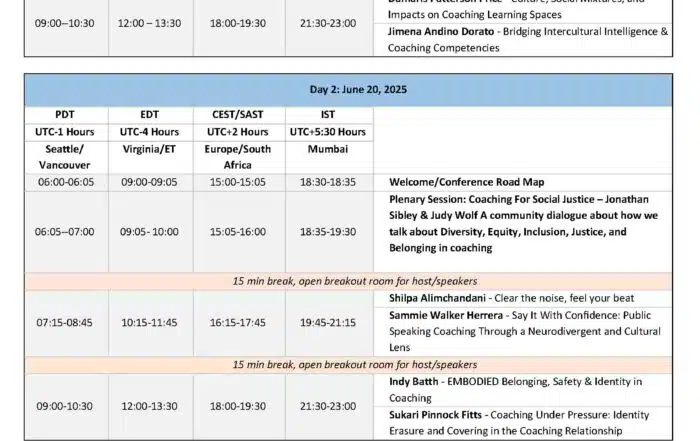This screenshot has height=441, width=700.
Task: Select the IST column heading
Action: tap(329, 115)
